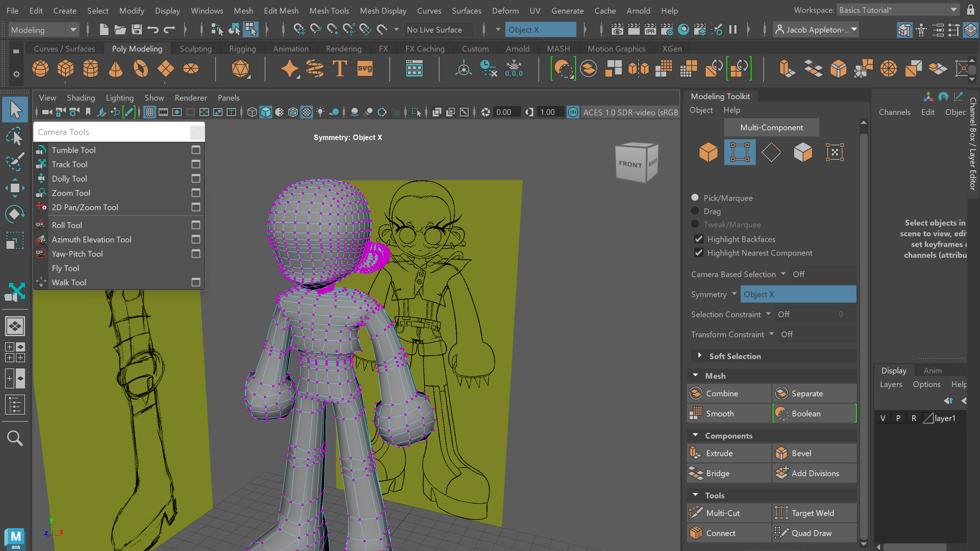Open the Symmetry Object X dropdown
Viewport: 980px width, 551px height.
coord(798,294)
